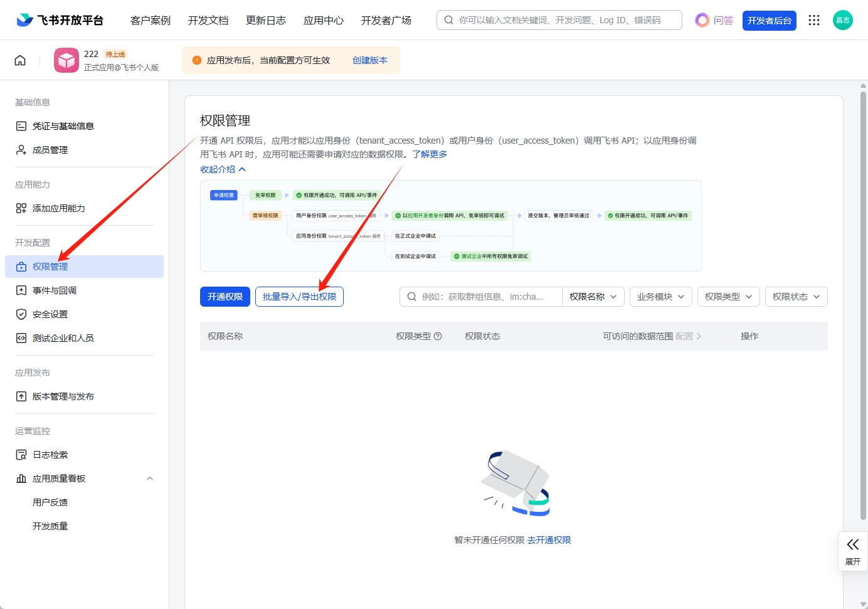This screenshot has height=609, width=868.
Task: Click the 展开 double-arrow panel icon
Action: [x=853, y=544]
